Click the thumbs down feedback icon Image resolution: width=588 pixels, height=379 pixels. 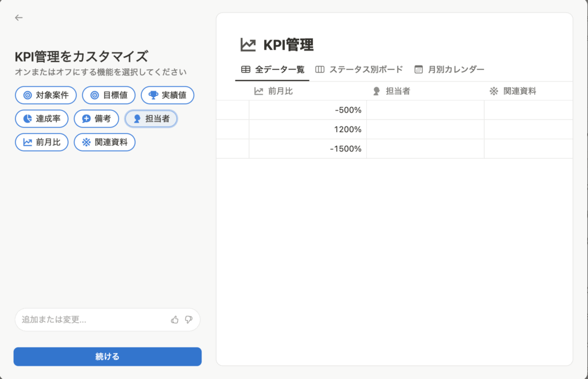click(188, 320)
